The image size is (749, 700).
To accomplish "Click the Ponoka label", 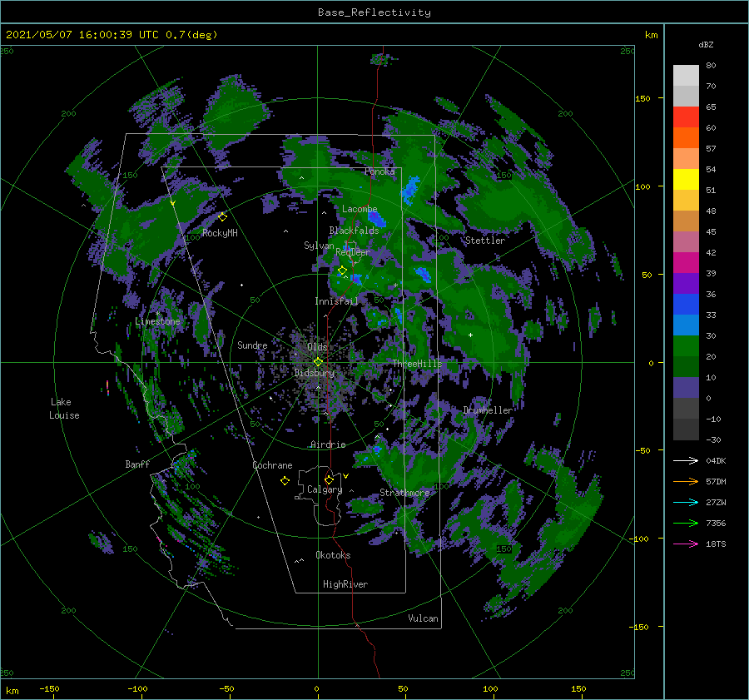I will pos(379,171).
